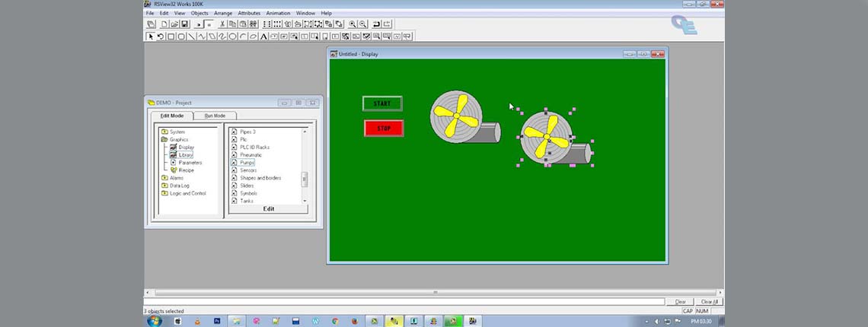Open the Objects menu
Screen dimensions: 868x327
pyautogui.click(x=199, y=13)
